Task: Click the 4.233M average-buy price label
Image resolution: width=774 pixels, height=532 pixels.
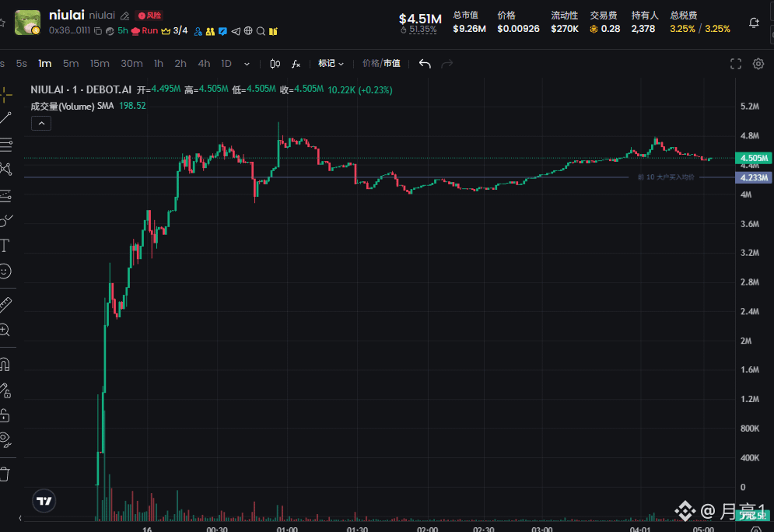Action: (753, 177)
